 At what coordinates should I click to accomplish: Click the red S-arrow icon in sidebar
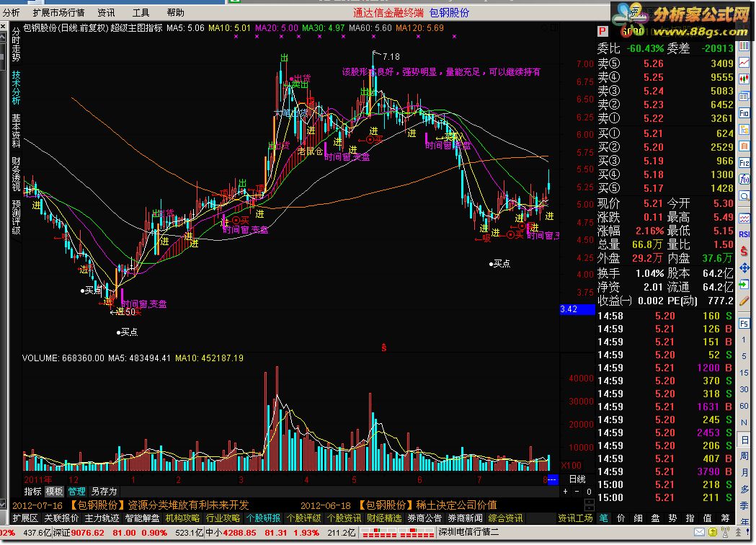(744, 251)
